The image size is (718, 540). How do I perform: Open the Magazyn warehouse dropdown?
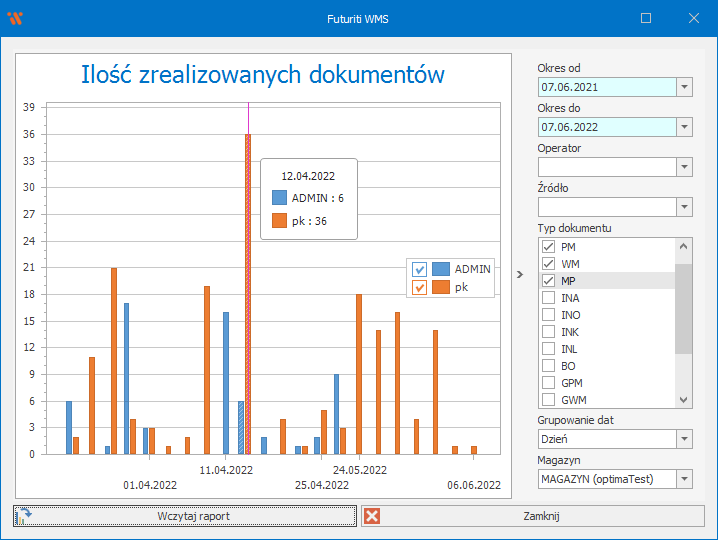(x=684, y=479)
